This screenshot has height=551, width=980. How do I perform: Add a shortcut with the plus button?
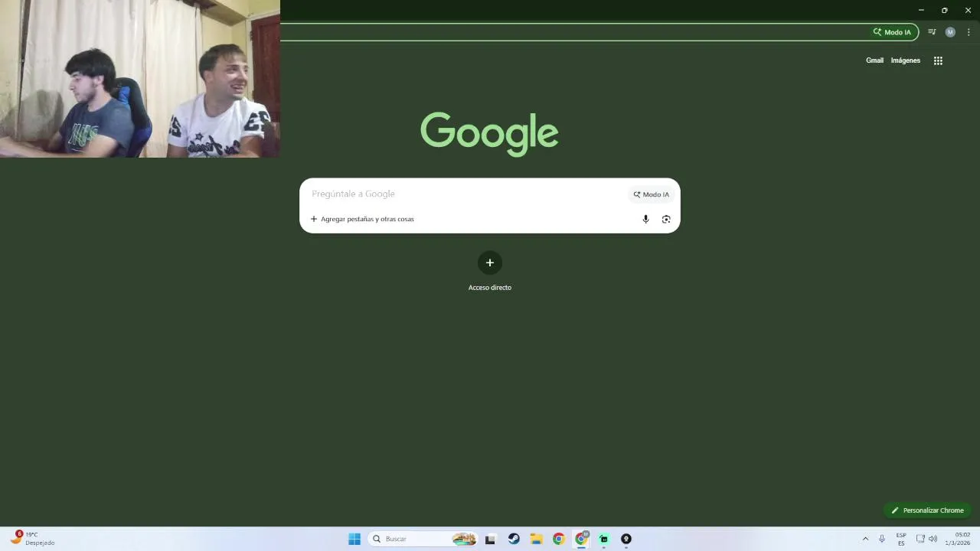tap(490, 262)
